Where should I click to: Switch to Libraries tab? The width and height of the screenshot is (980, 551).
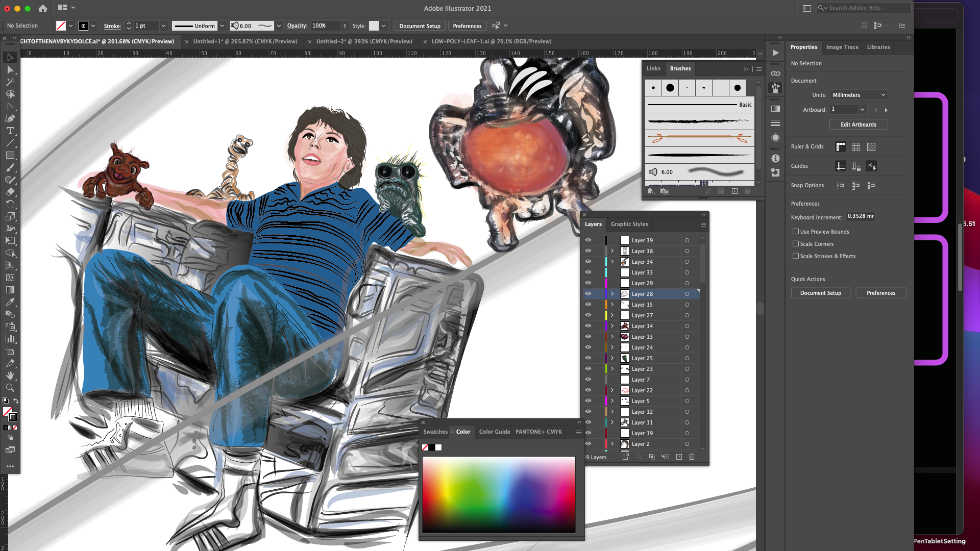click(x=878, y=47)
